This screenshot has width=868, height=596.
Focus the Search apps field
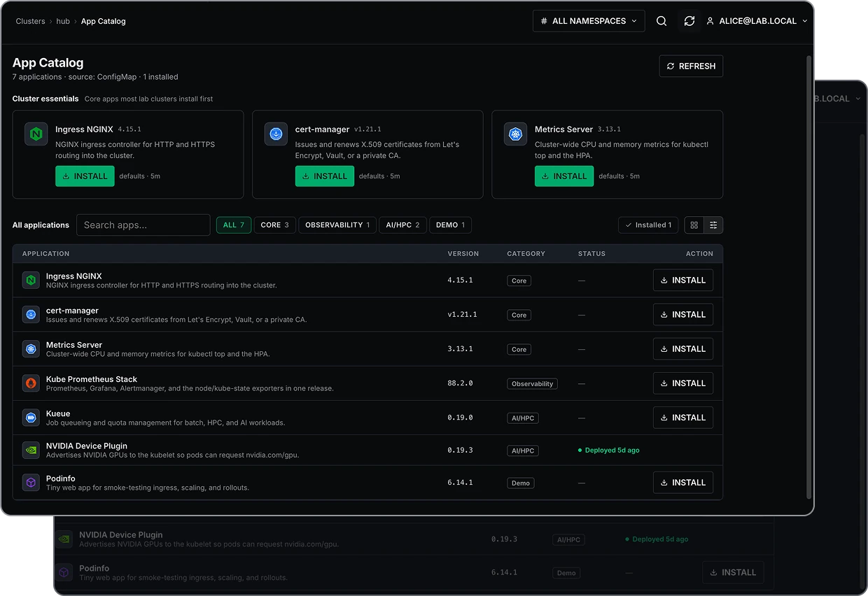point(143,225)
